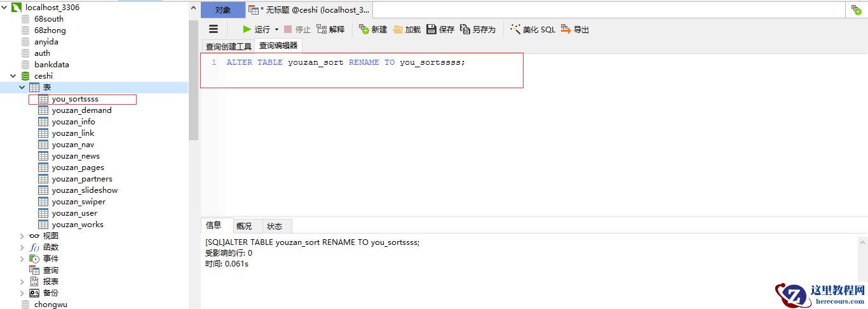Open the dropdown arrow next to 运行
This screenshot has height=309, width=868.
coord(276,30)
